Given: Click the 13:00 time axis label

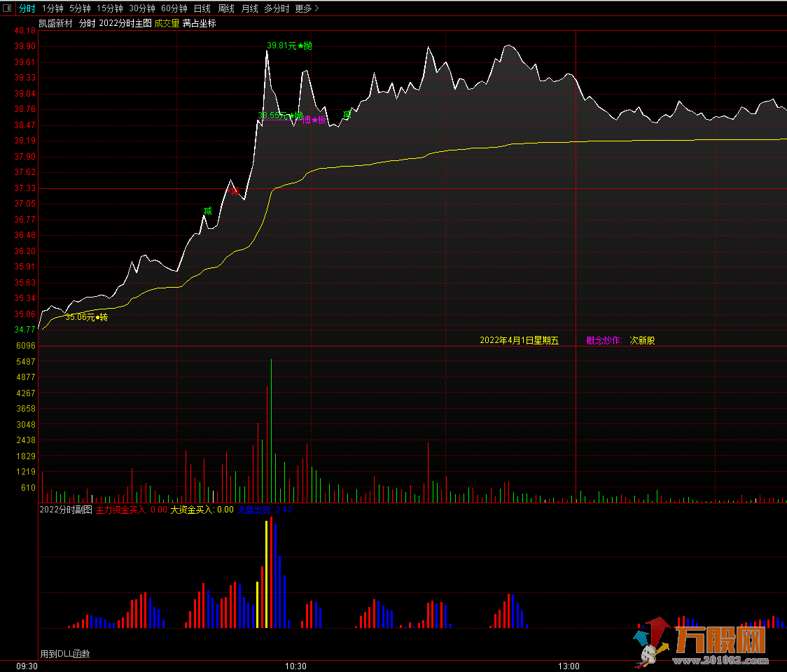Looking at the screenshot, I should [569, 666].
